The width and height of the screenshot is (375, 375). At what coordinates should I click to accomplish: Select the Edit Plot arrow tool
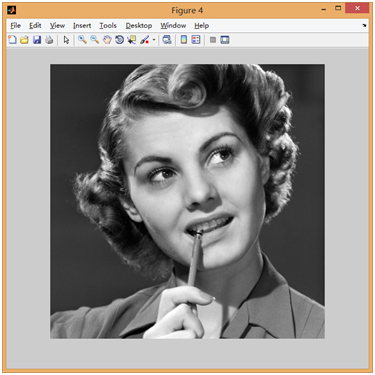[66, 40]
